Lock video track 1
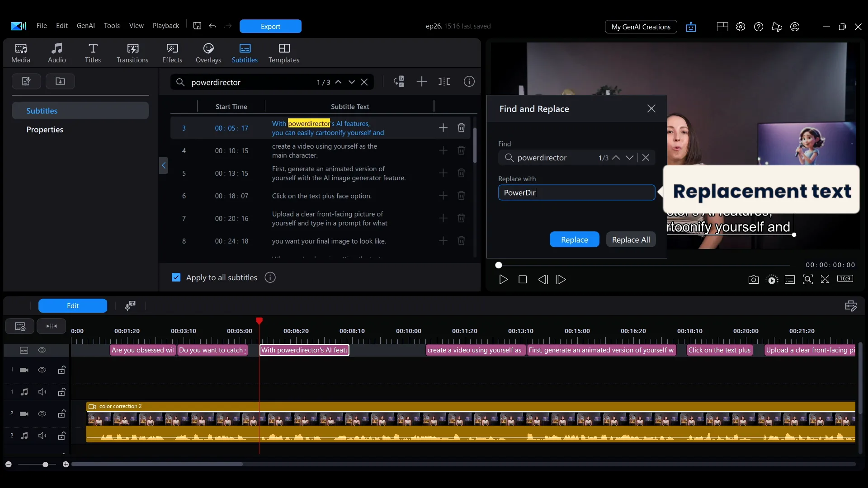Image resolution: width=868 pixels, height=488 pixels. point(61,370)
